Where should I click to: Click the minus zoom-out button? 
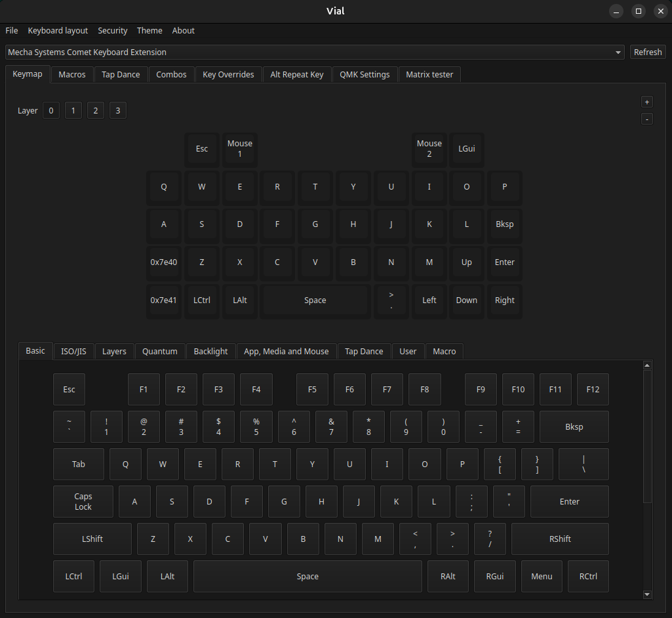[x=646, y=119]
